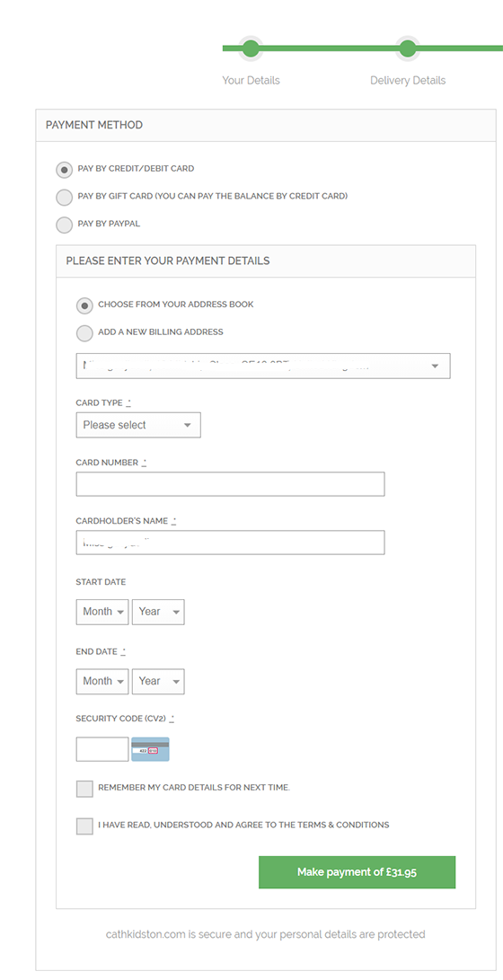Select Pay by Credit/Debit Card option

click(x=65, y=170)
